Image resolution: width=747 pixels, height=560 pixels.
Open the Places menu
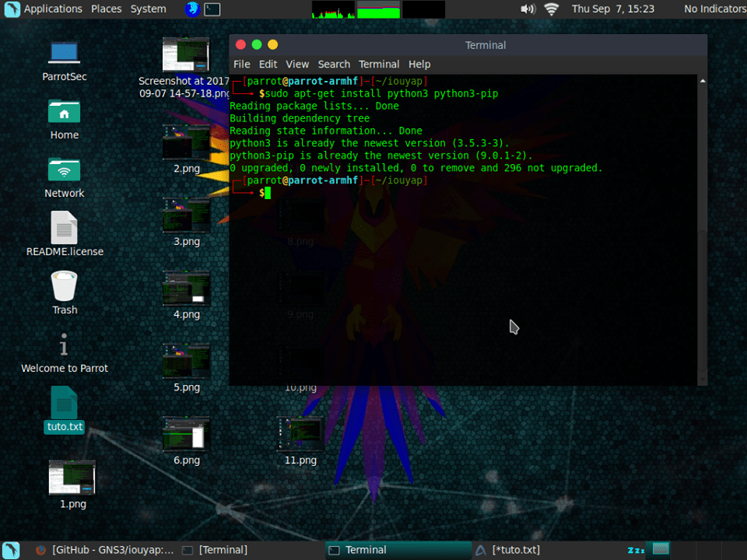107,9
